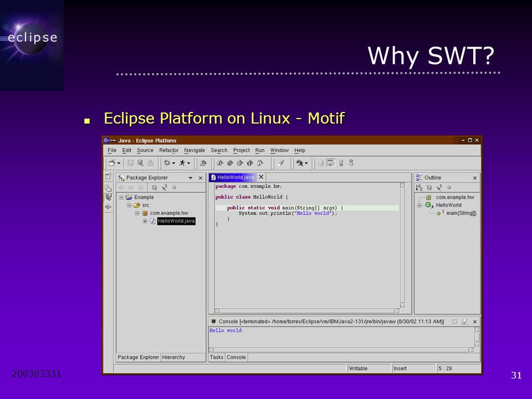532x399 pixels.
Task: Click the Open Type toolbar icon
Action: [203, 163]
